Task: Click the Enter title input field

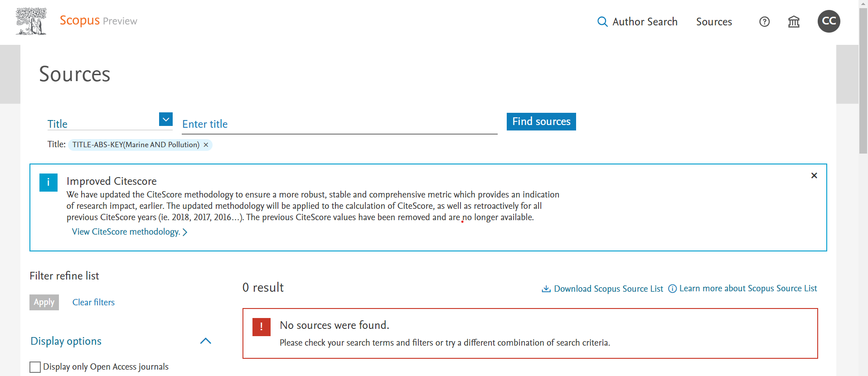Action: [x=339, y=124]
